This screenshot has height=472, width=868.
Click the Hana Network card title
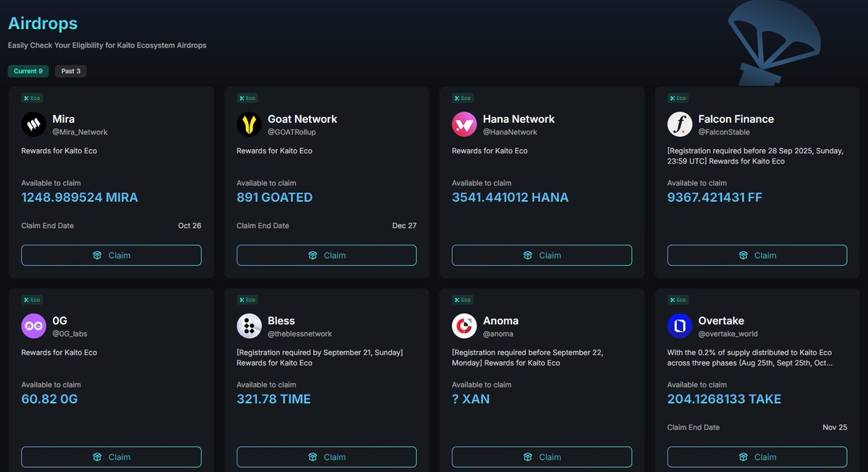click(x=519, y=119)
